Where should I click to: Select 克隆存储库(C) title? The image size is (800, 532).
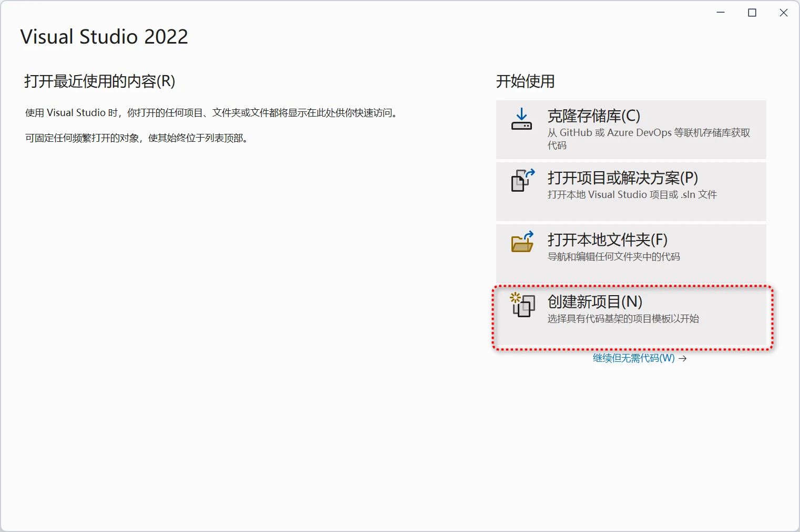click(593, 116)
